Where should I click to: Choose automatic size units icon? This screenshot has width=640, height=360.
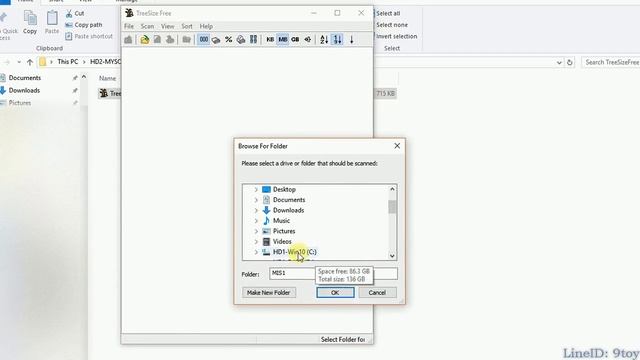[308, 40]
